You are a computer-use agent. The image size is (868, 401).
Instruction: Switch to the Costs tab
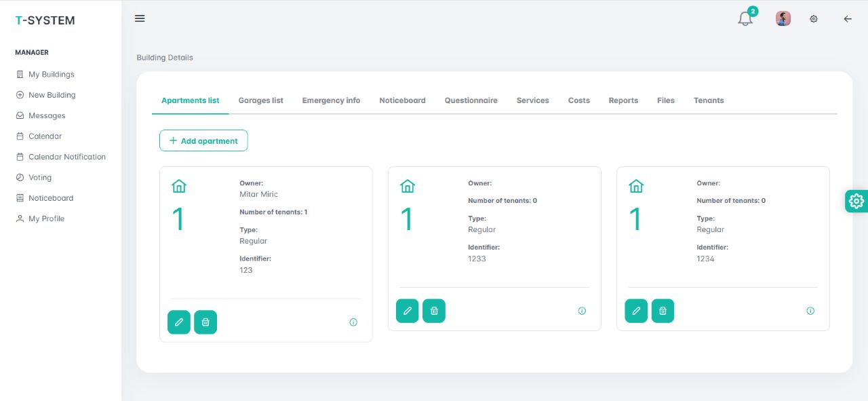pyautogui.click(x=578, y=100)
